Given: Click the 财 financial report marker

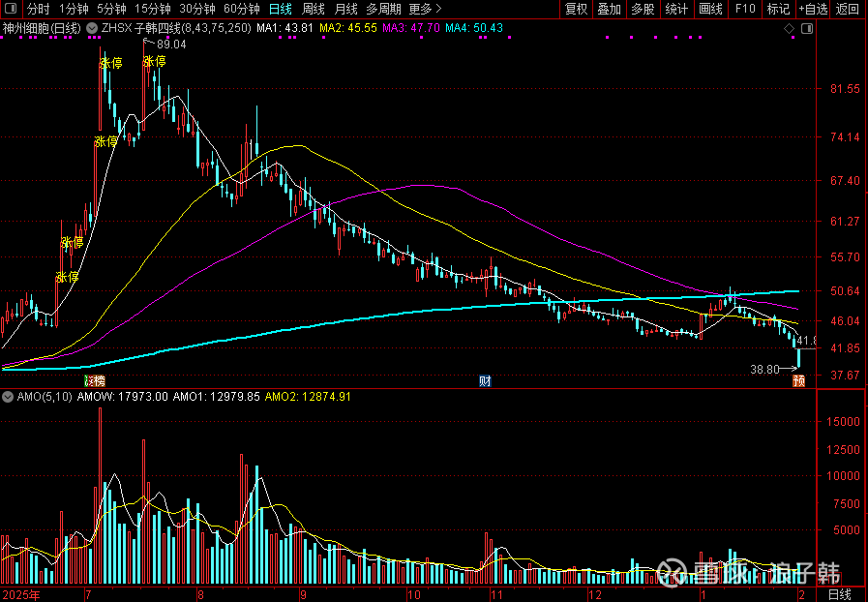Looking at the screenshot, I should (x=485, y=380).
